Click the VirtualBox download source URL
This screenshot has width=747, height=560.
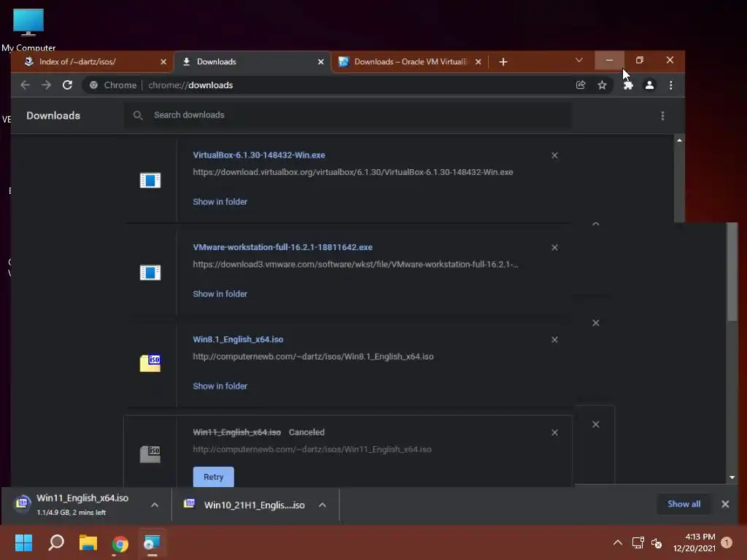[352, 172]
